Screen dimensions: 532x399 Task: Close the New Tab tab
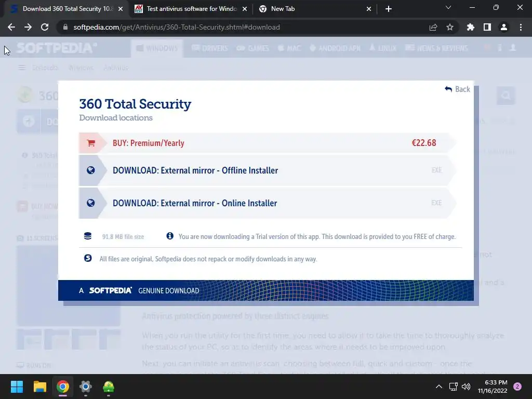[x=369, y=9]
